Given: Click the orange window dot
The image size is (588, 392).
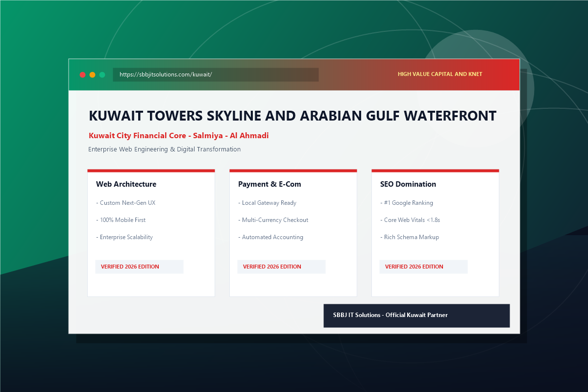Looking at the screenshot, I should [x=92, y=75].
